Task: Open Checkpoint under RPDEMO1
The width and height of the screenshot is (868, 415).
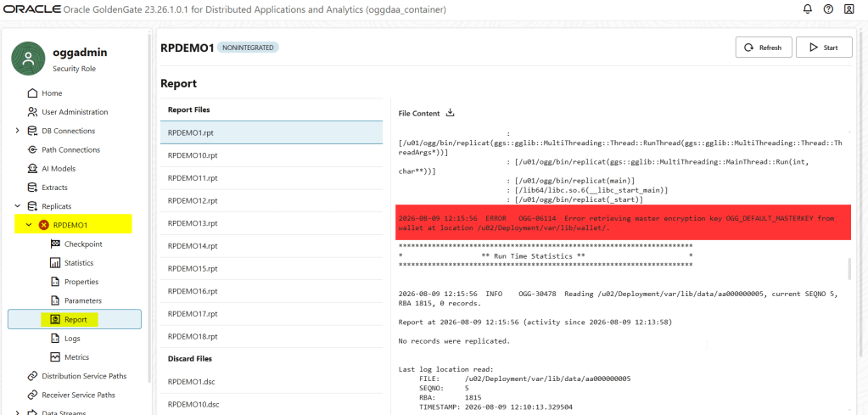Action: (x=84, y=244)
